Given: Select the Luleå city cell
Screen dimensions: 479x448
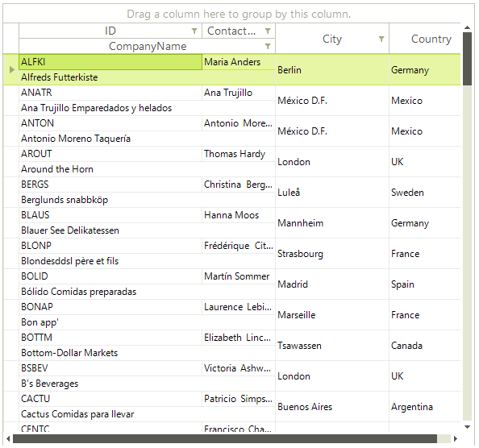Looking at the screenshot, I should 332,193.
